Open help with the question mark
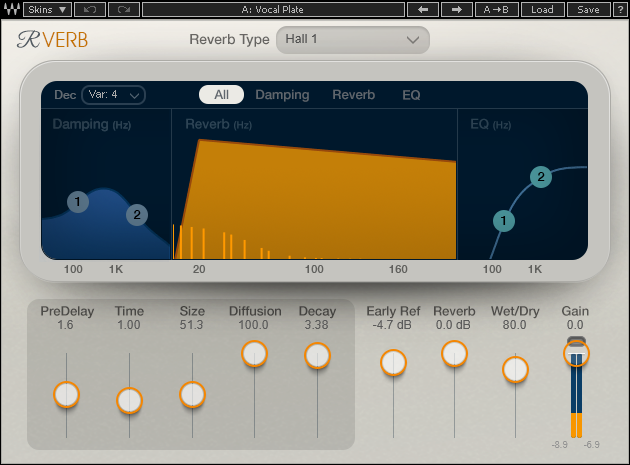The image size is (630, 465). click(x=620, y=9)
